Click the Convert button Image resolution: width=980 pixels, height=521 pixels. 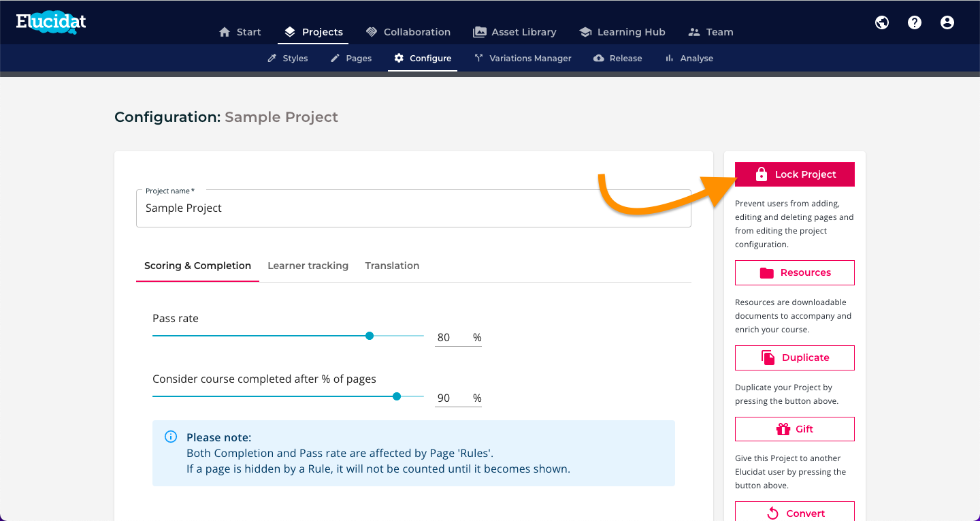tap(795, 511)
